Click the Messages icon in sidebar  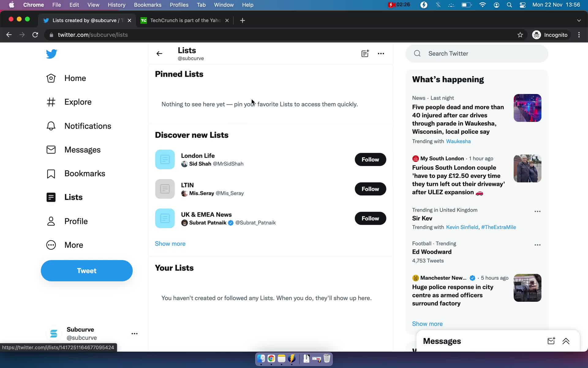[51, 150]
